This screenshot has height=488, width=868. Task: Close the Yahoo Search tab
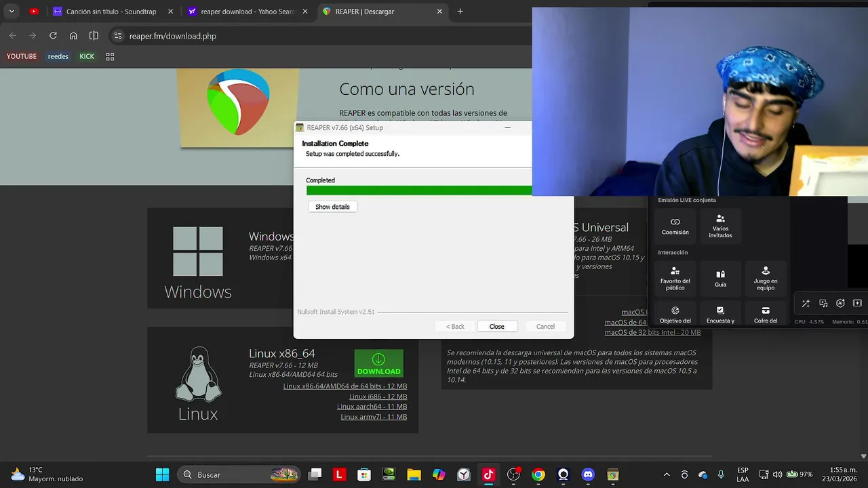[305, 12]
